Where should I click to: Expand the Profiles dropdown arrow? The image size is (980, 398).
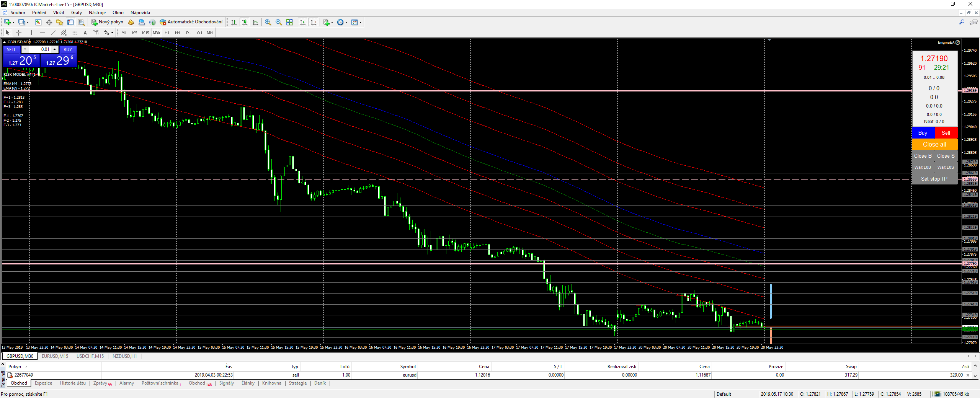click(28, 23)
